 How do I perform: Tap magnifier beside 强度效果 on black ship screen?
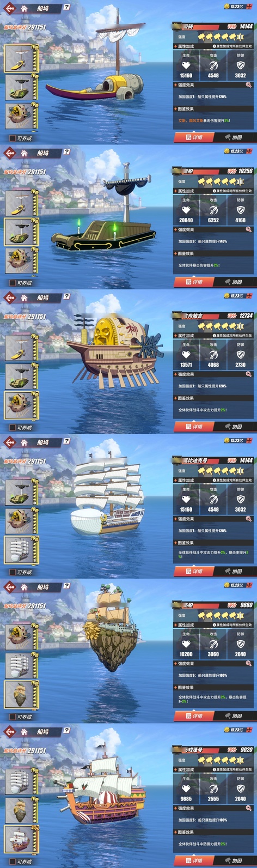(x=249, y=229)
